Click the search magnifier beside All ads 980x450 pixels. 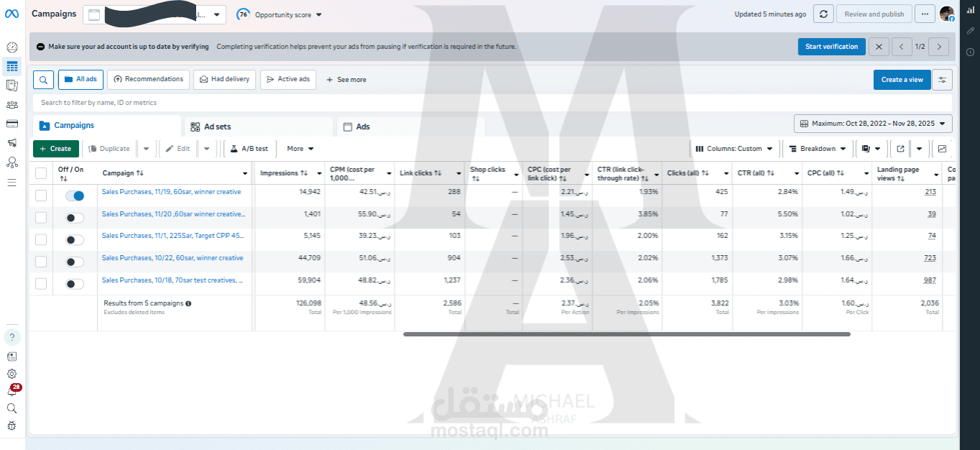pos(43,80)
